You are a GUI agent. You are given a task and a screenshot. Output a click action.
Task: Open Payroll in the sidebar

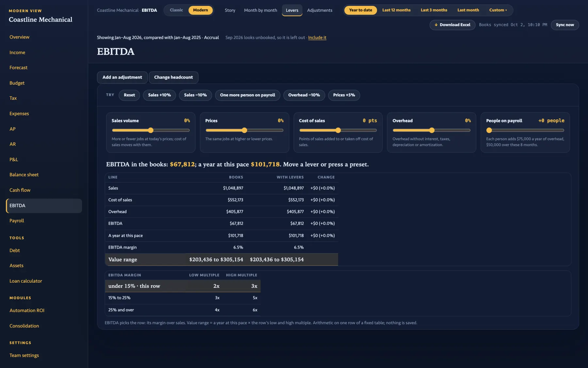(17, 221)
